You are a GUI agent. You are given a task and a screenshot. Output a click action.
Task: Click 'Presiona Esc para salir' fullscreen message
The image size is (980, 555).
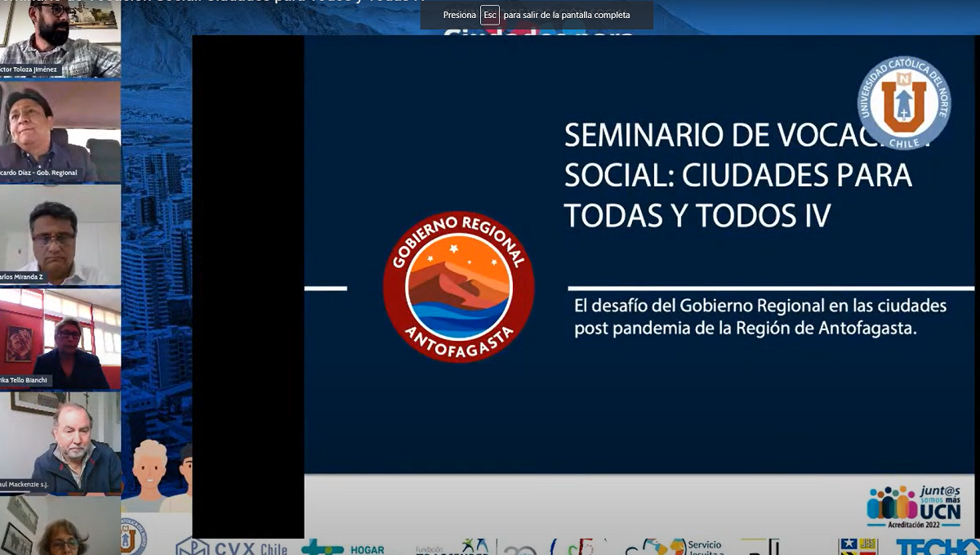pyautogui.click(x=537, y=15)
